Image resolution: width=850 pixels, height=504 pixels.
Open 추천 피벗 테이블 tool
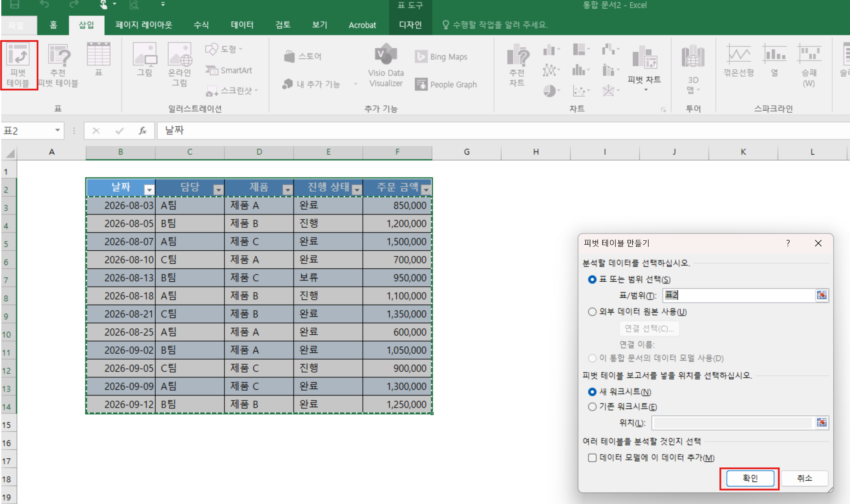pos(58,65)
